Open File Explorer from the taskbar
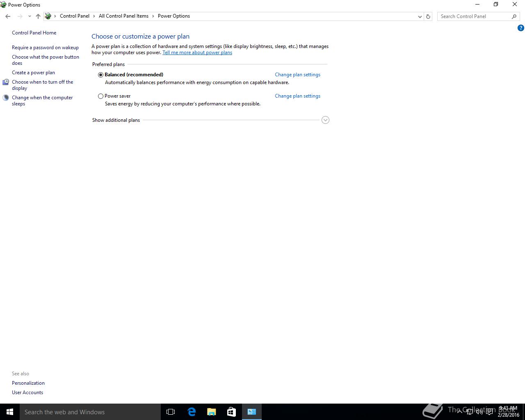 point(211,412)
